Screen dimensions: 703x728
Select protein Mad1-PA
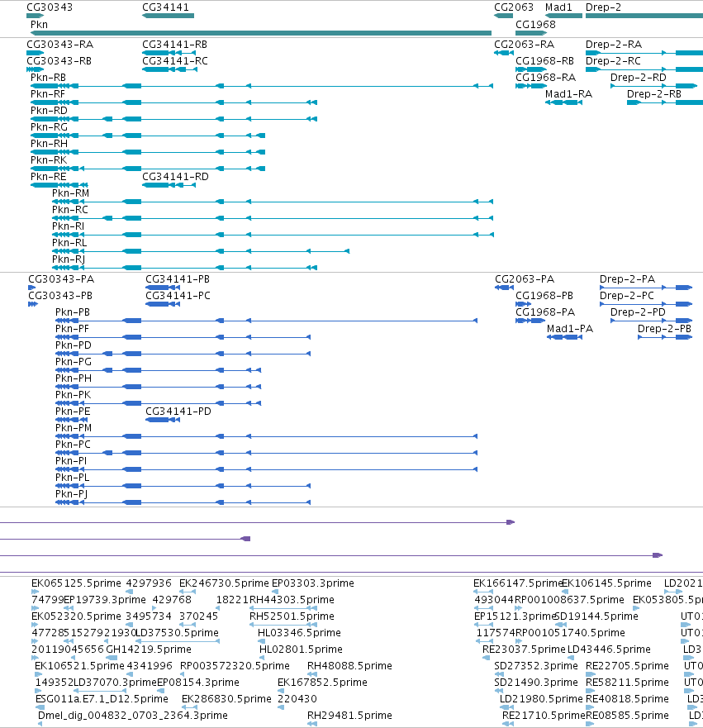(x=565, y=337)
